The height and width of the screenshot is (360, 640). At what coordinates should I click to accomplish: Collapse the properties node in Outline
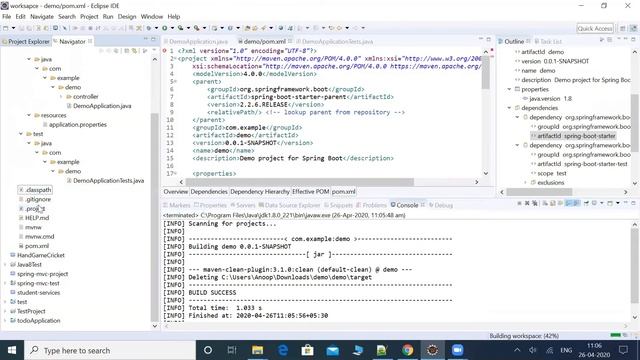point(509,89)
